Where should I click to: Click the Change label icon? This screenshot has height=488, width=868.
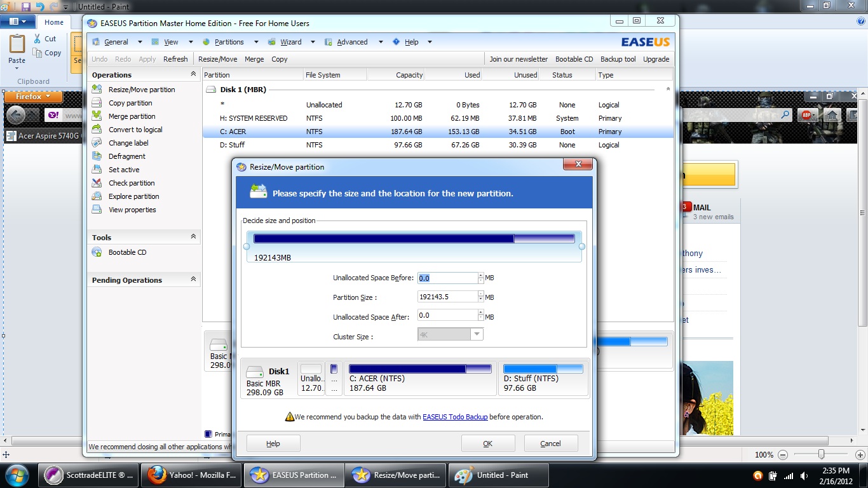click(97, 143)
